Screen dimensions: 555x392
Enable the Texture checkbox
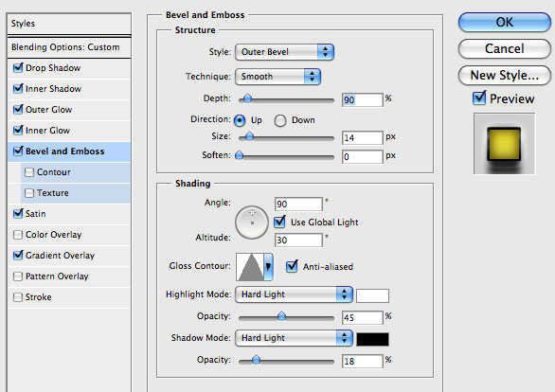click(29, 193)
